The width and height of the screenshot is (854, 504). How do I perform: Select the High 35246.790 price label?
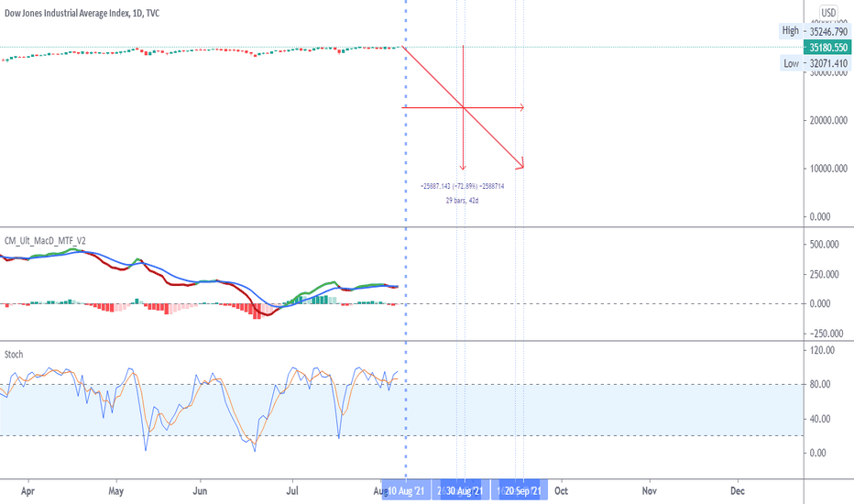(816, 31)
